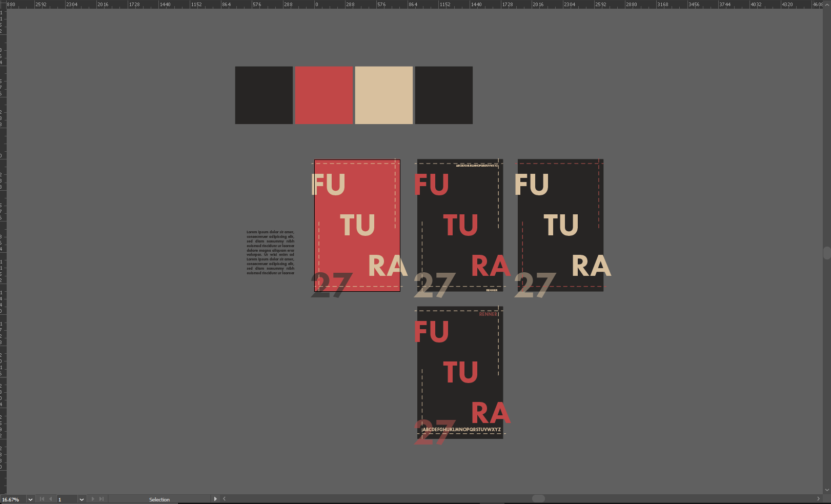Click the horizontal scrollbar thumb
Image resolution: width=831 pixels, height=504 pixels.
pos(538,498)
